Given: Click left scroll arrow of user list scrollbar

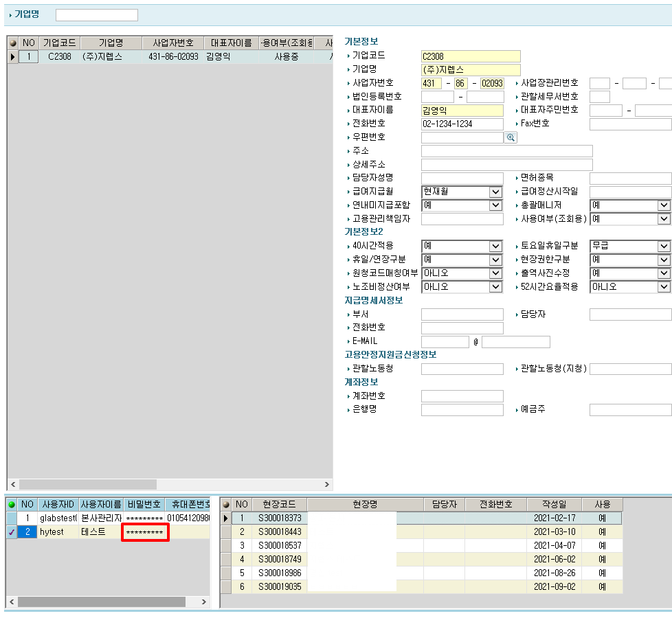Looking at the screenshot, I should [12, 602].
